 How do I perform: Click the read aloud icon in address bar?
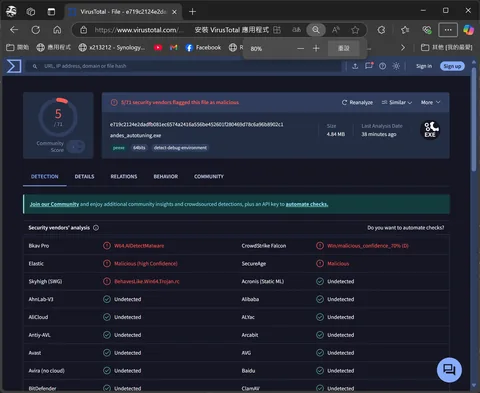[x=336, y=30]
